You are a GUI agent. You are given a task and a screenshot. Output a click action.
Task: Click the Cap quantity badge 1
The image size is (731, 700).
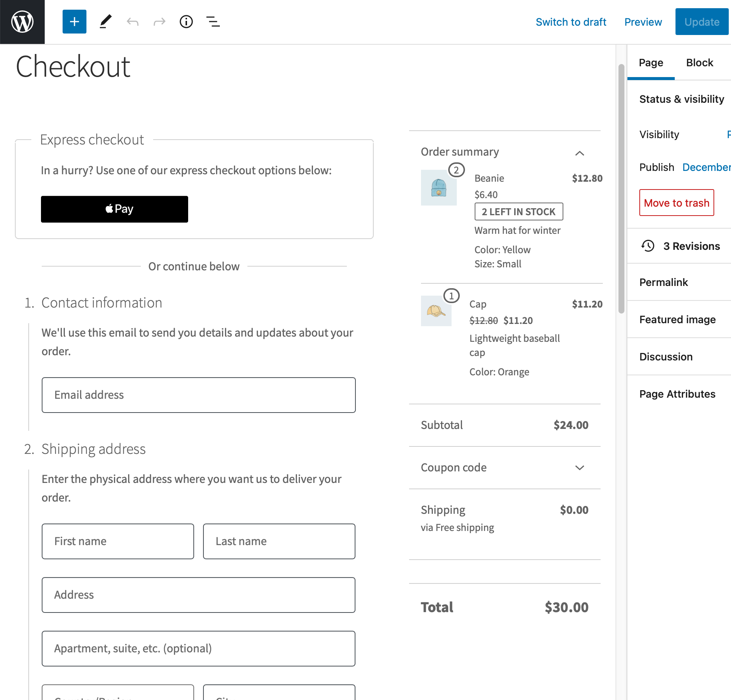[x=451, y=296]
